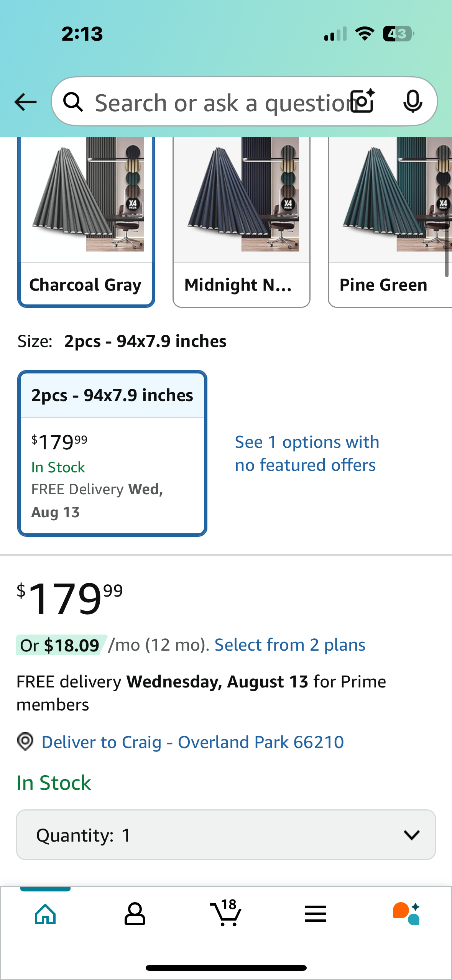The image size is (452, 980).
Task: Click the Quantity dropdown chevron arrow
Action: coord(412,835)
